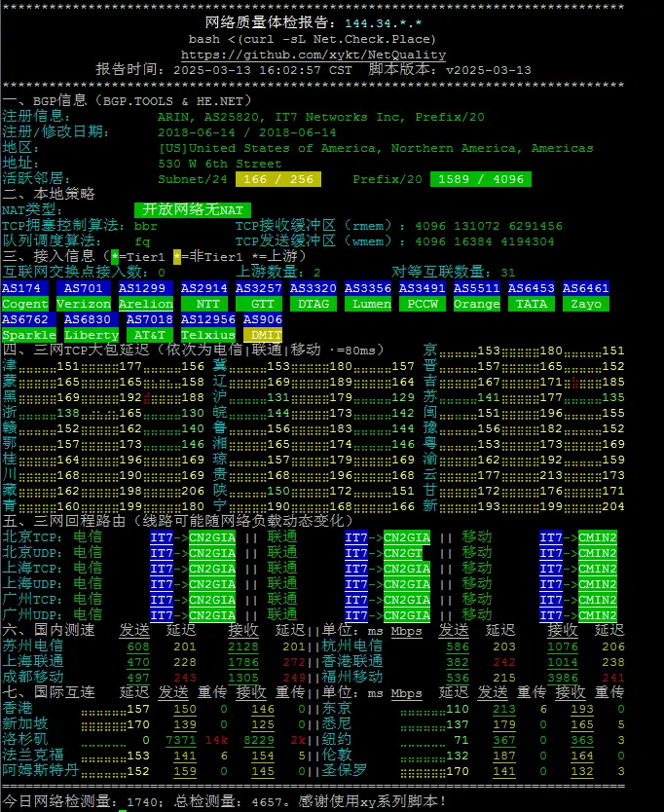Click the CMIN2 badge in 广州UDP 移动 row
The height and width of the screenshot is (812, 664).
[x=597, y=615]
